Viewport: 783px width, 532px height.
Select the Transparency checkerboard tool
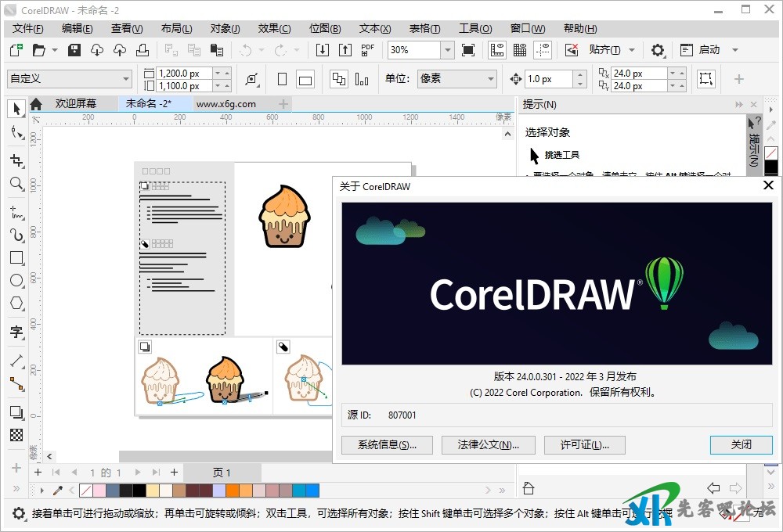16,435
